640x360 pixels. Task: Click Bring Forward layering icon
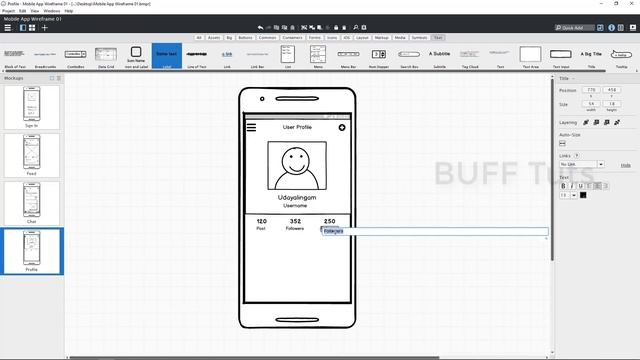coord(596,122)
